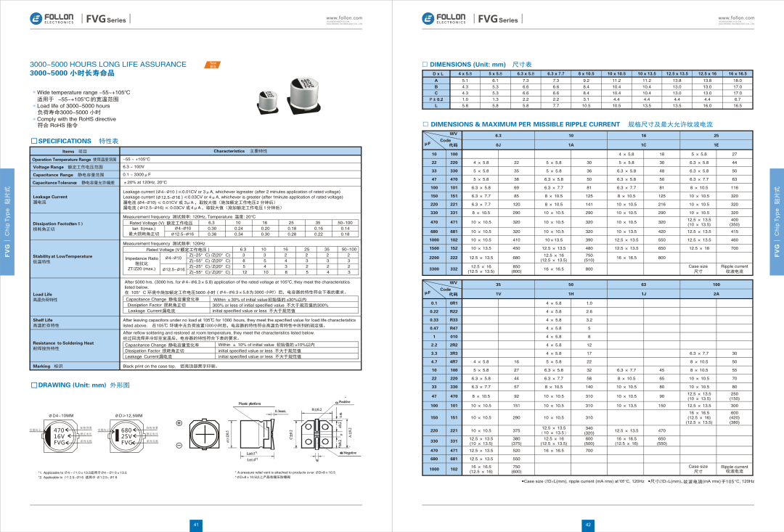Click the '1C' voltage code header
Screen dimensions: 784x532
[643, 145]
